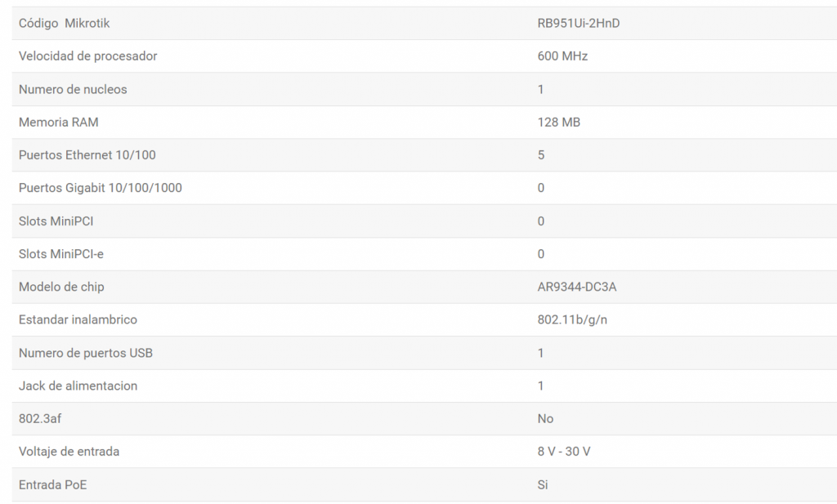Click the "Modelo de chip" label

click(61, 287)
